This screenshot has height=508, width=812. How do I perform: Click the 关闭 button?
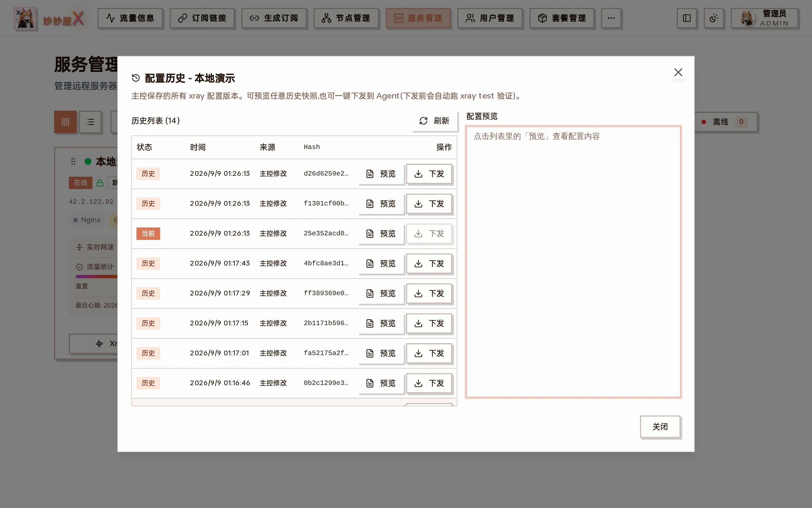(x=660, y=427)
